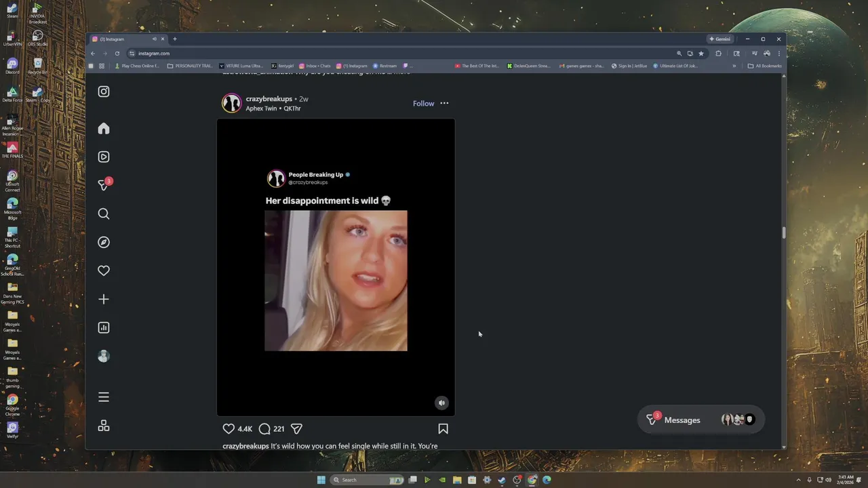868x488 pixels.
Task: Like the crazybreakups post
Action: point(229,428)
